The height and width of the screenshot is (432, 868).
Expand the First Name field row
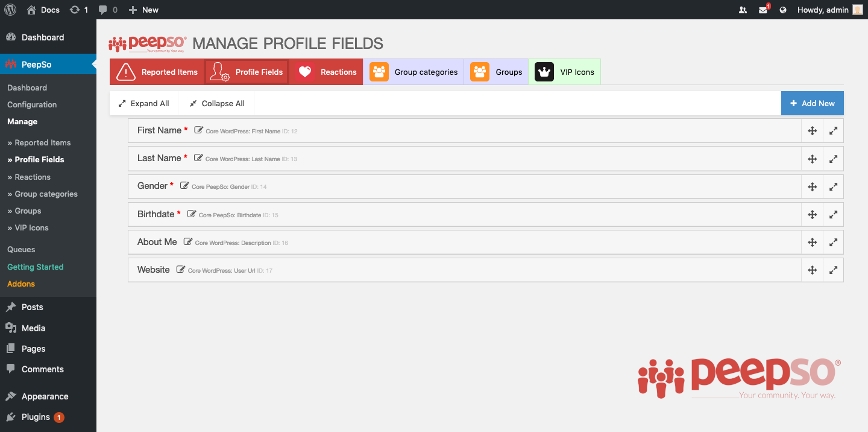point(833,130)
